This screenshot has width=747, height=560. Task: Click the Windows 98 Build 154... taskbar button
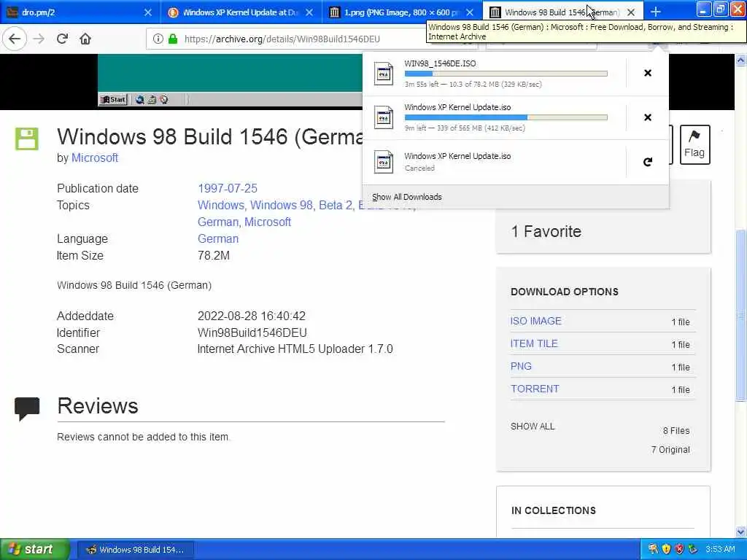click(136, 550)
